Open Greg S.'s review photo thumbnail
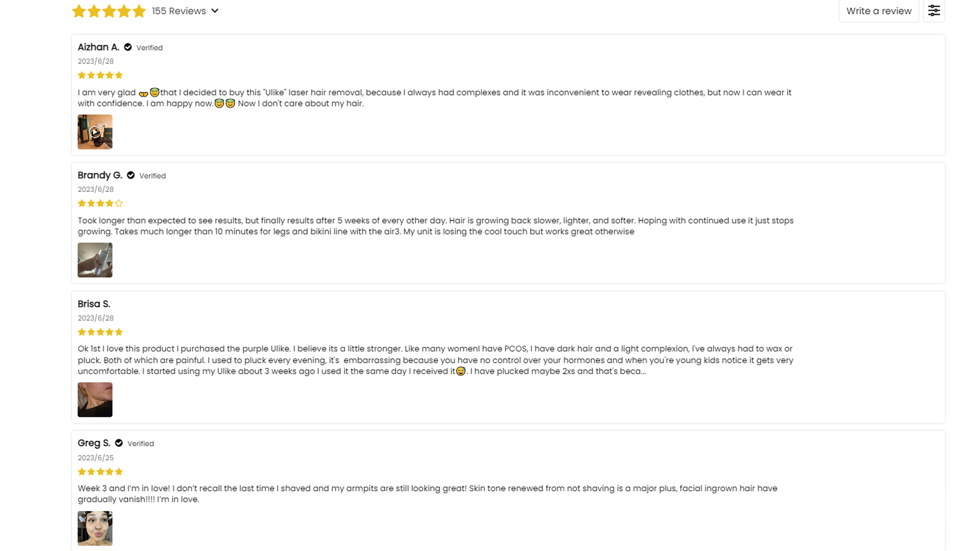980x551 pixels. pyautogui.click(x=95, y=529)
